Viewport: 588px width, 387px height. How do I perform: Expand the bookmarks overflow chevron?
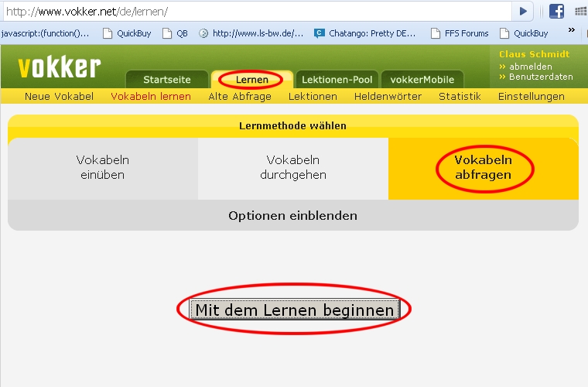click(572, 30)
